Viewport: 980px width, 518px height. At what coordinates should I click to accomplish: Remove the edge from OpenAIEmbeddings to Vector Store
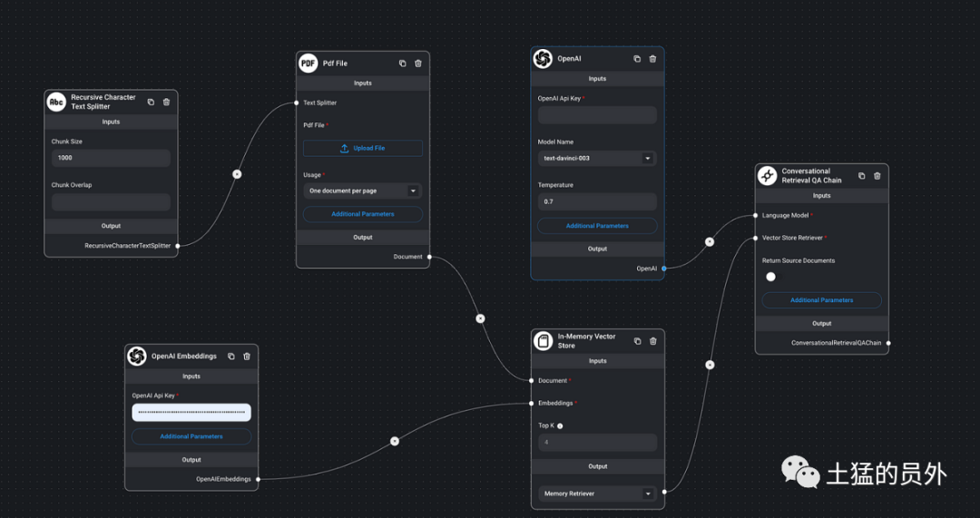point(395,441)
